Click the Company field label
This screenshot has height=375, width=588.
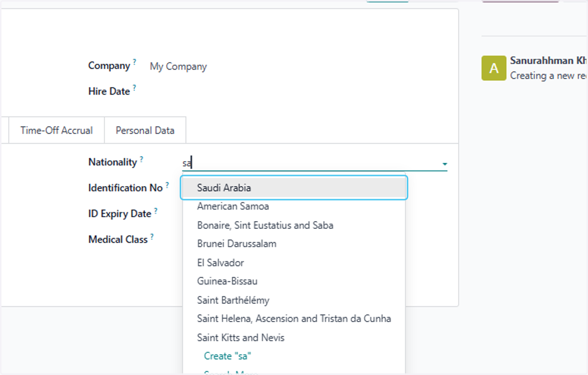[109, 66]
